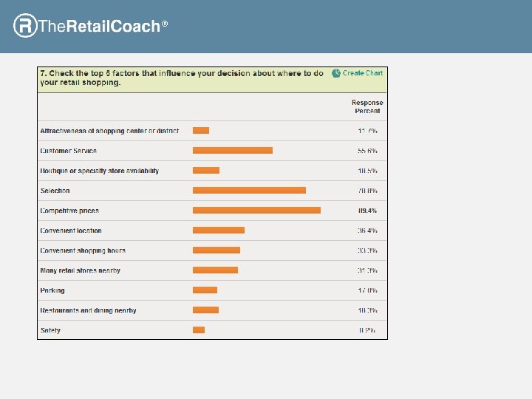Click The Retail Coach brand name text
Viewport: 532px width, 399px height.
[99, 27]
